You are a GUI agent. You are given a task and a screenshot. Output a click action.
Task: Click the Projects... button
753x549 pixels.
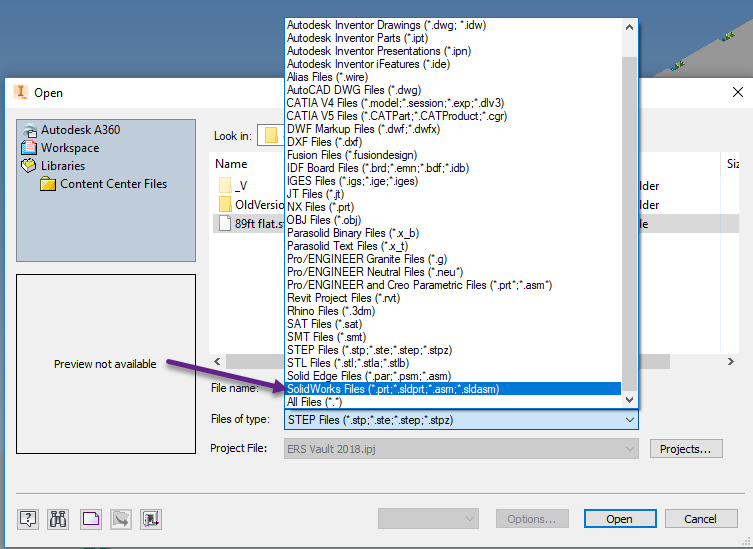(686, 449)
